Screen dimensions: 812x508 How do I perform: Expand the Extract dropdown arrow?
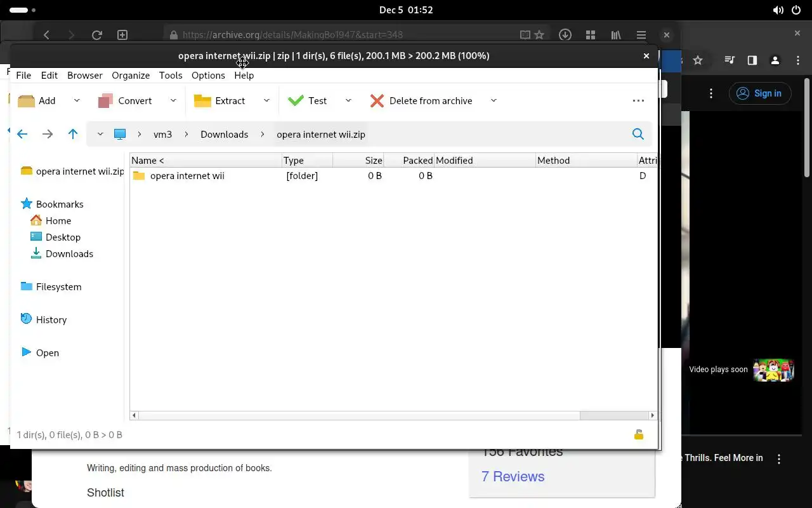[x=266, y=100]
